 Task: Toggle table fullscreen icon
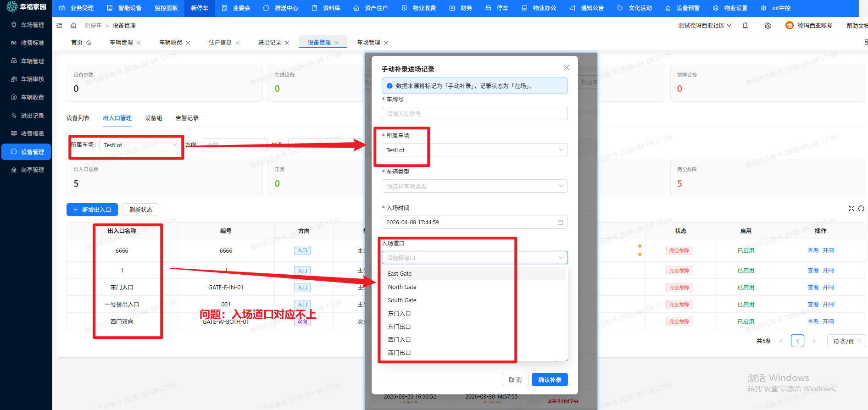(851, 209)
